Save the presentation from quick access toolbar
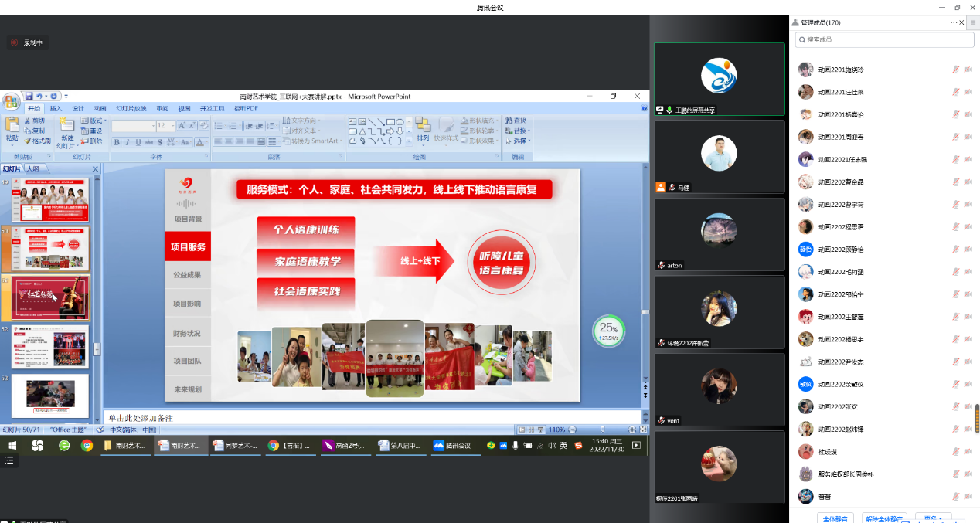The image size is (980, 523). point(29,97)
